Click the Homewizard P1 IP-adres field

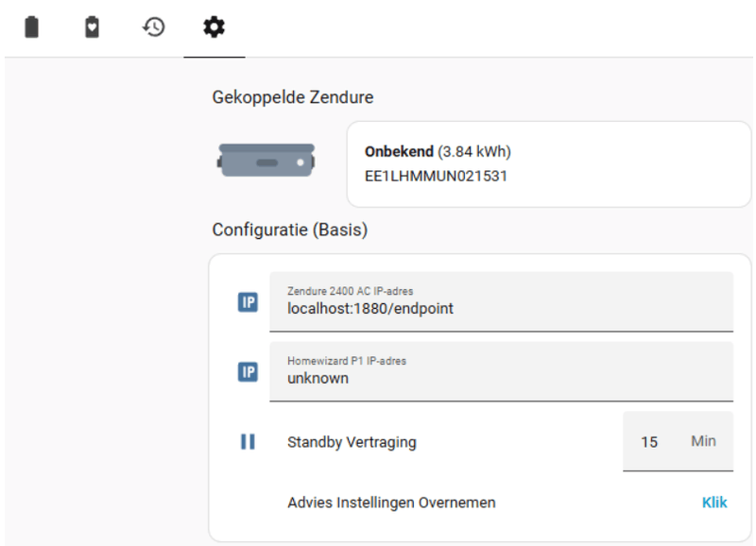click(501, 371)
